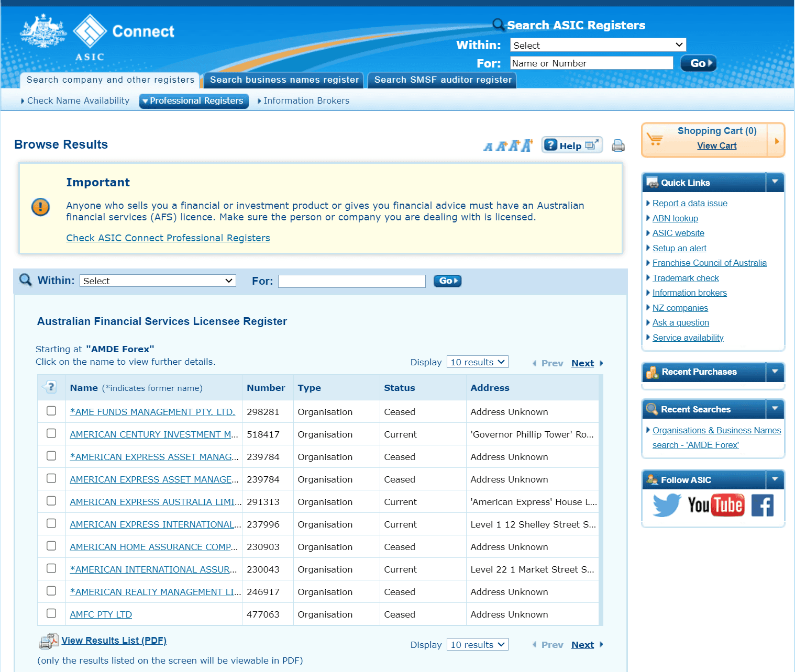Click the Go button in results search bar
The image size is (795, 672).
tap(448, 281)
